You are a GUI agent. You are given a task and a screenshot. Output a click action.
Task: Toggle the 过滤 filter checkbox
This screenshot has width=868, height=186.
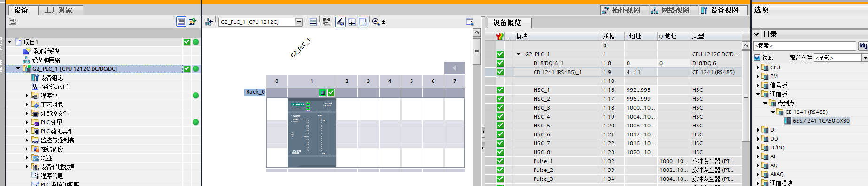coord(757,58)
